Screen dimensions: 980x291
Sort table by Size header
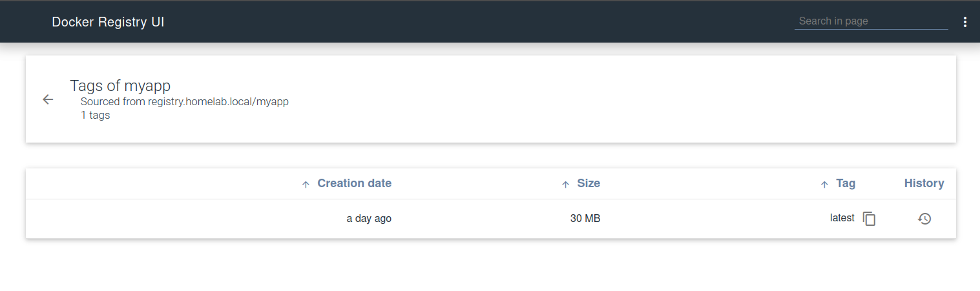589,183
